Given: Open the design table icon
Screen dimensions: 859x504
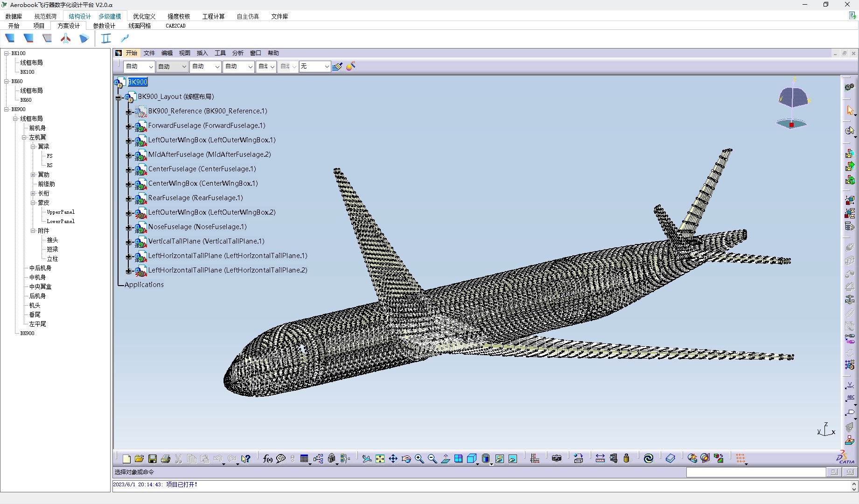Looking at the screenshot, I should tap(304, 459).
